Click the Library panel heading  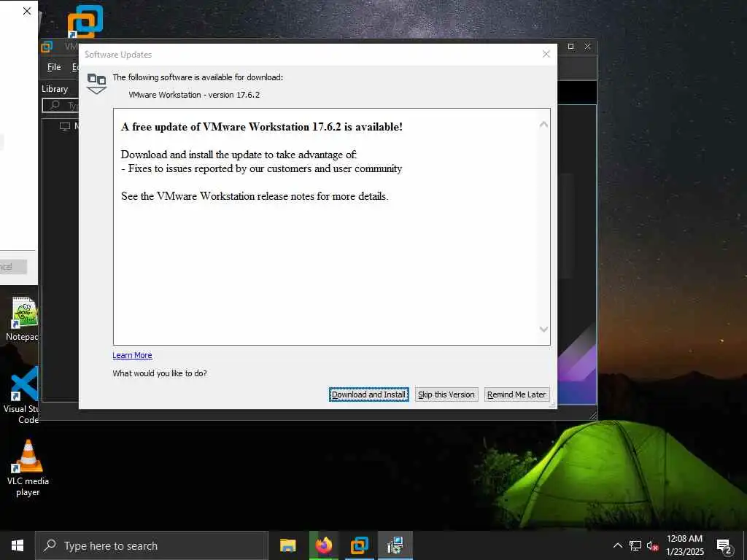coord(55,89)
